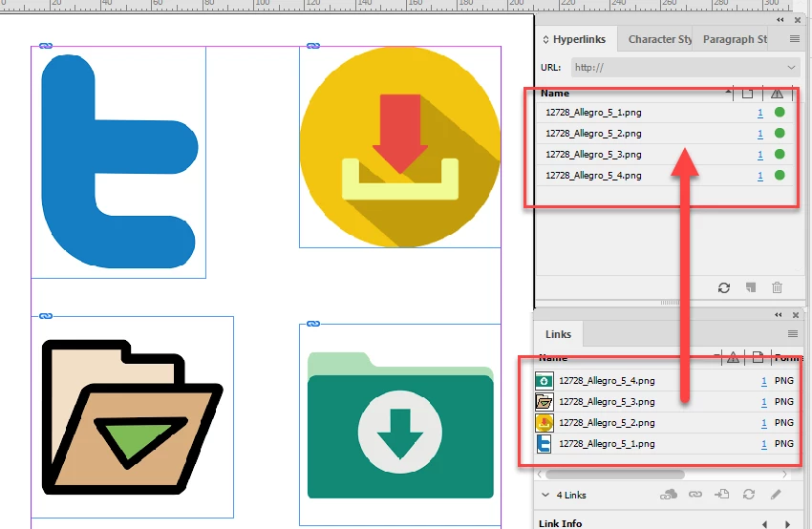Switch to the Character Styles tab
Screen dimensions: 812x529
660,39
